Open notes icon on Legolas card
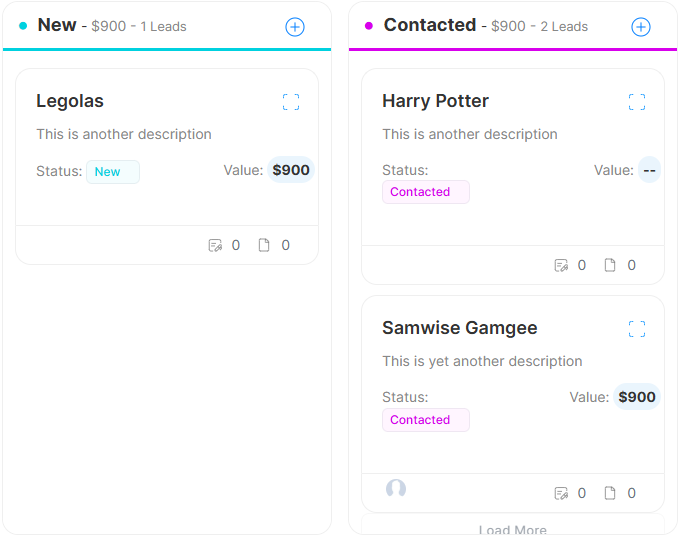The image size is (681, 540). 215,245
